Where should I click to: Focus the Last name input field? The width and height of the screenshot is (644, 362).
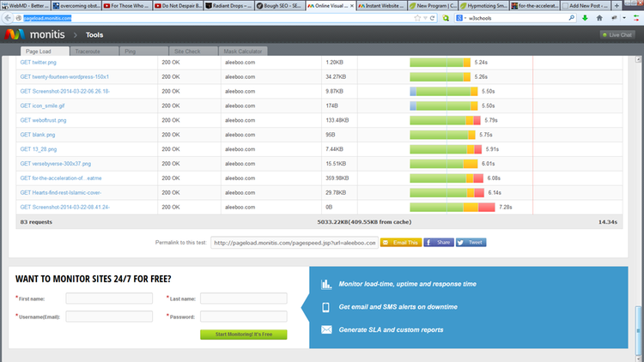(x=244, y=299)
